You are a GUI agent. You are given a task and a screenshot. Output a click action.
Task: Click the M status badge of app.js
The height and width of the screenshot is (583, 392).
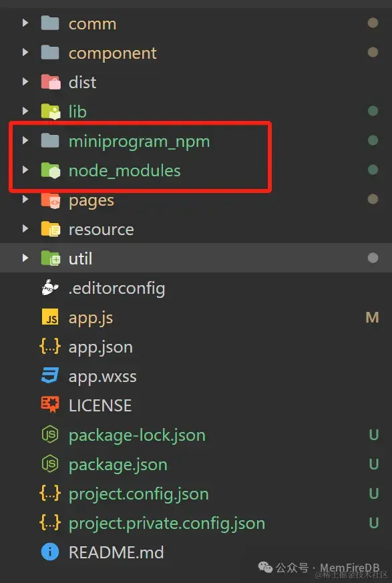(x=372, y=317)
